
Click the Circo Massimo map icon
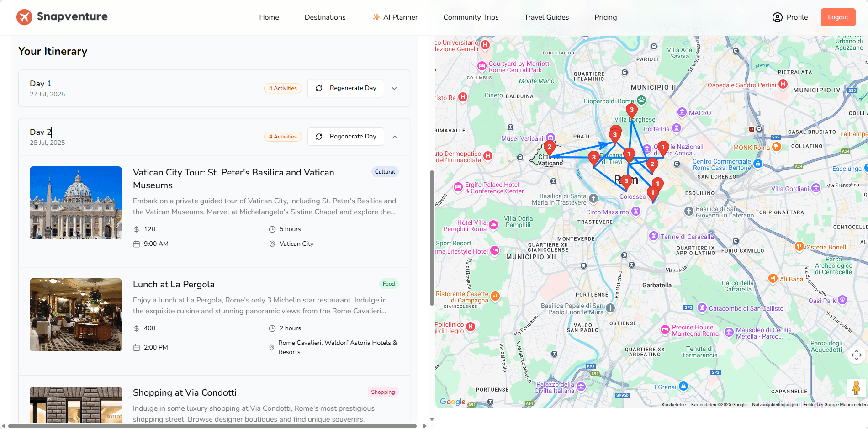[636, 211]
